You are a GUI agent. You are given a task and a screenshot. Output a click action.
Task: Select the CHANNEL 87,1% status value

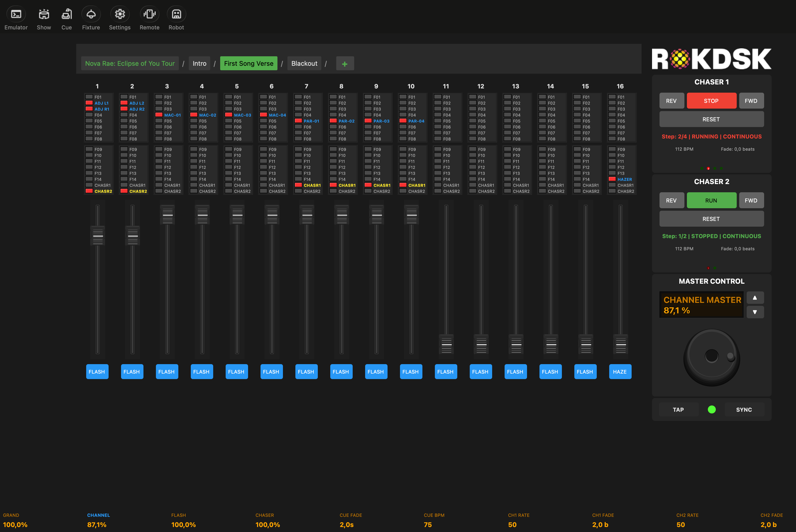click(x=97, y=525)
